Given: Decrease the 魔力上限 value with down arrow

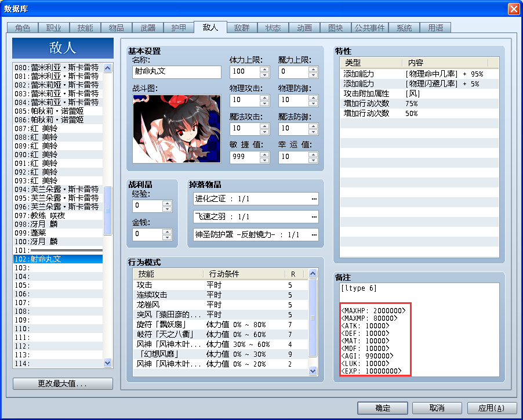Looking at the screenshot, I should pos(313,75).
